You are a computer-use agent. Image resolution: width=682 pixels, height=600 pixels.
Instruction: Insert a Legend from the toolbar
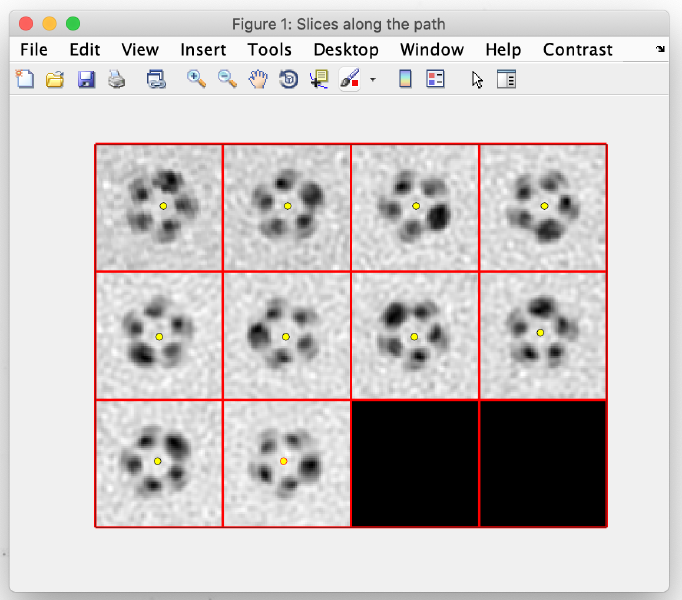pos(435,79)
